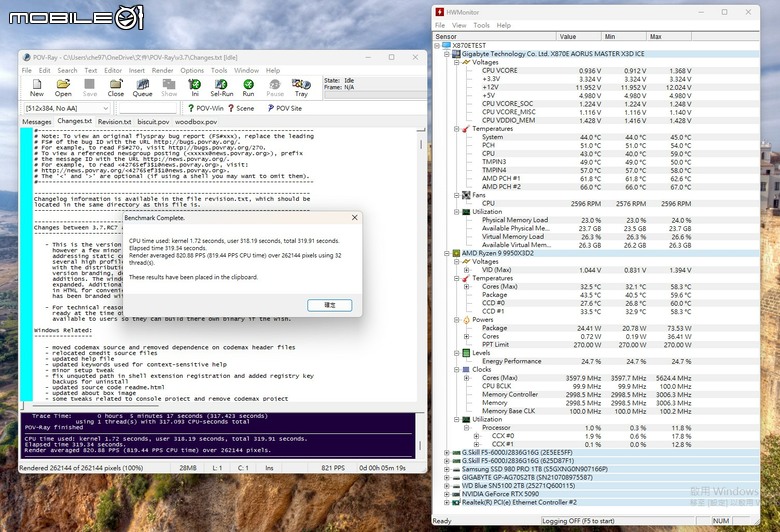The height and width of the screenshot is (532, 780).
Task: Collapse the motherboard Fans section
Action: point(457,195)
